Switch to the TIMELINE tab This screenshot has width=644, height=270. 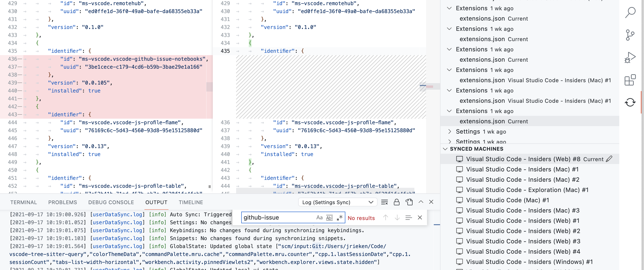pos(191,202)
